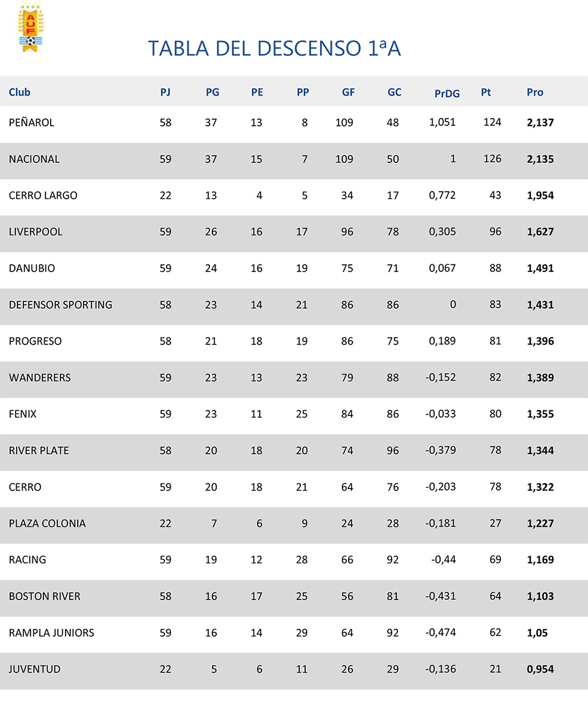Viewport: 588px width, 716px height.
Task: Click the WANDERERS club name
Action: point(39,378)
